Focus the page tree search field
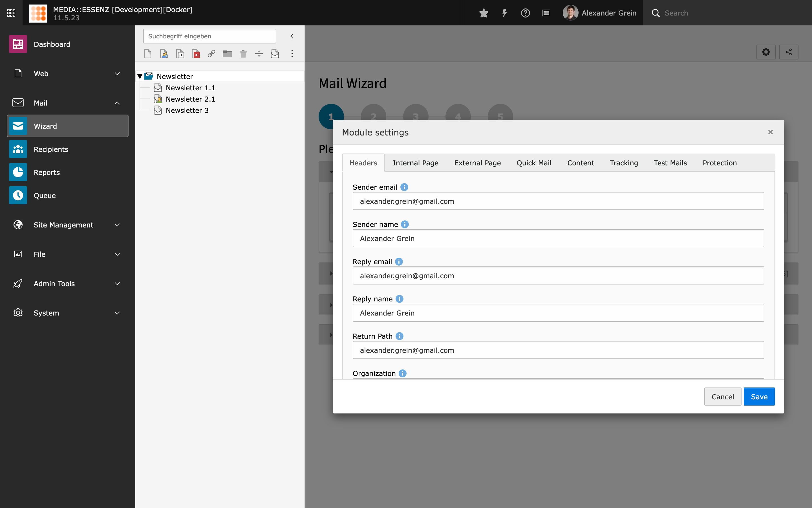Viewport: 812px width, 508px height. [209, 36]
